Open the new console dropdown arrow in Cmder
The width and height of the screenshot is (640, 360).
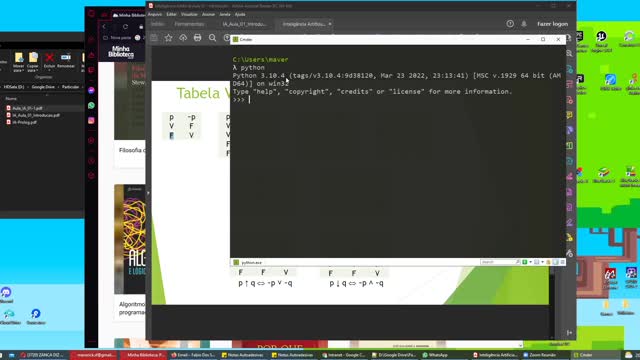tap(530, 262)
